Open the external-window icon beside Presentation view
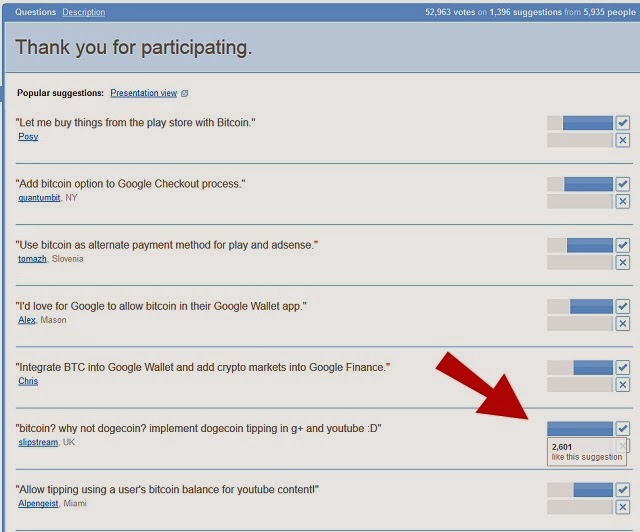The image size is (640, 532). (x=184, y=93)
